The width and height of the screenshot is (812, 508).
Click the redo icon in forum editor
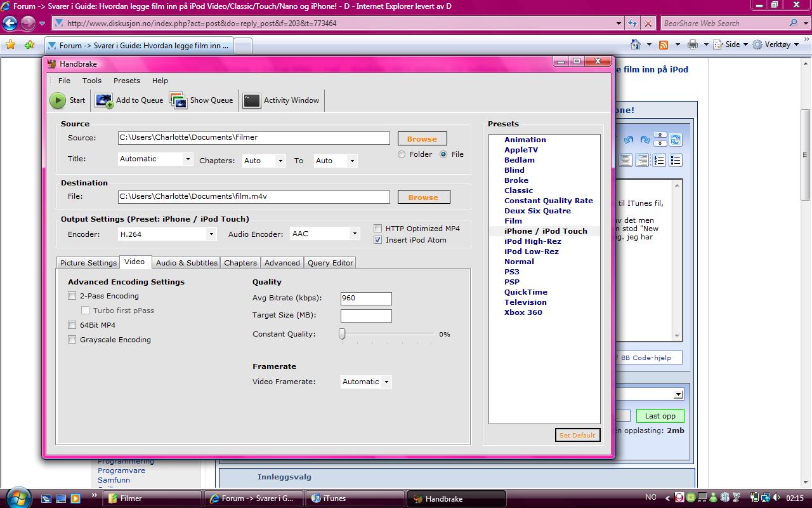pos(645,140)
